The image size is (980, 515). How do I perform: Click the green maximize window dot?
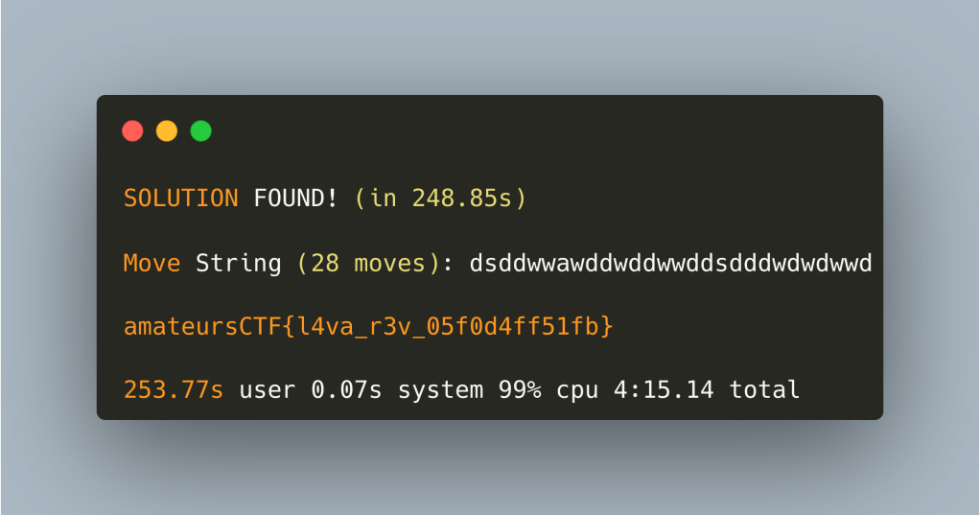(x=200, y=131)
